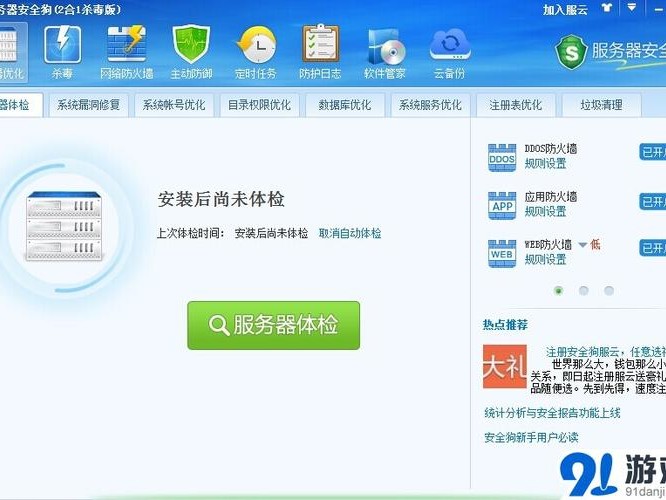Click 加入服云 in the title bar

pos(565,10)
